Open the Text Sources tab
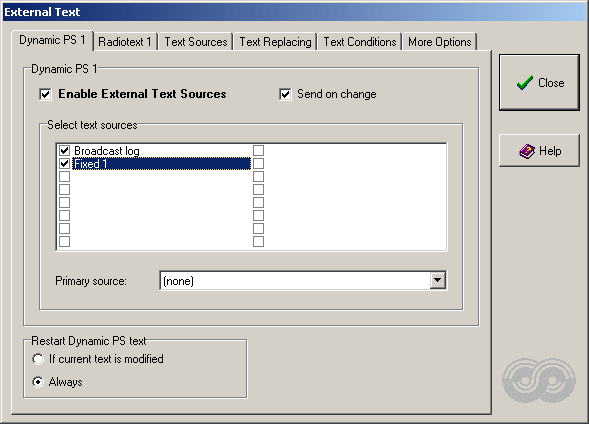This screenshot has width=589, height=424. tap(196, 42)
